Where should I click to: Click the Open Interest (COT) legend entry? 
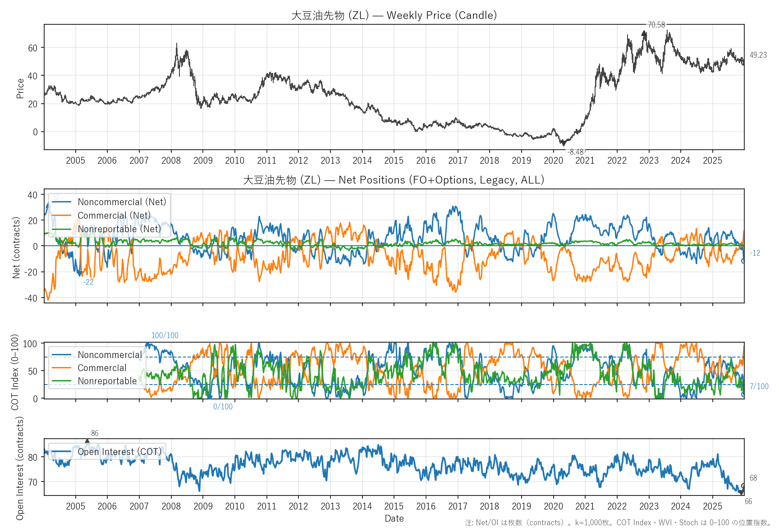119,452
